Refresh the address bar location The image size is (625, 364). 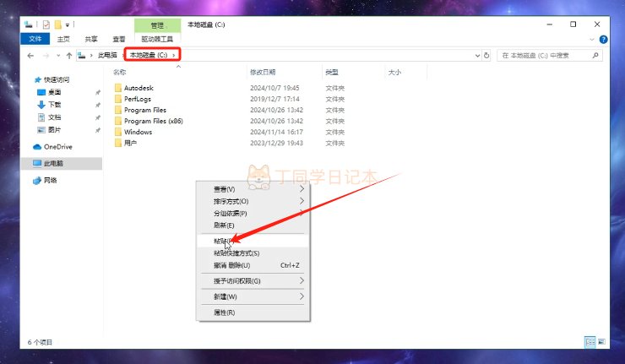486,56
